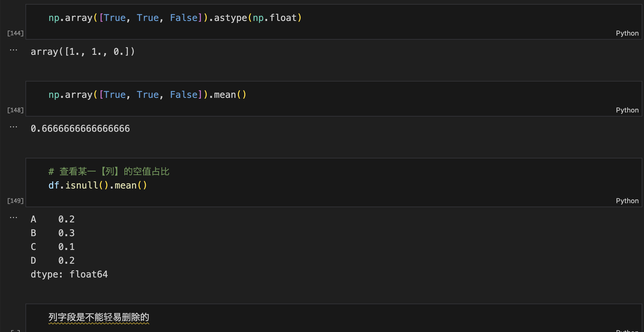Screen dimensions: 644x332
Task: Click the dtype: float64 output line
Action: pos(69,274)
